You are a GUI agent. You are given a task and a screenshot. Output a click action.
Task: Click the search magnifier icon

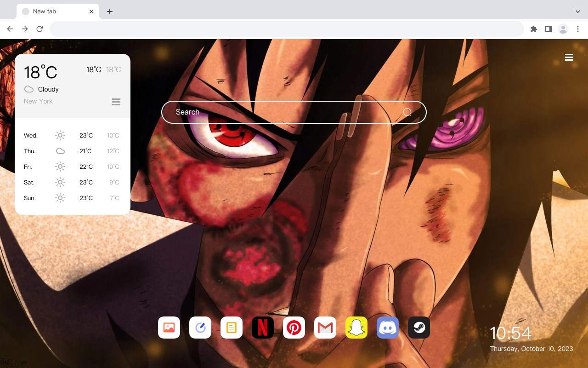point(407,112)
